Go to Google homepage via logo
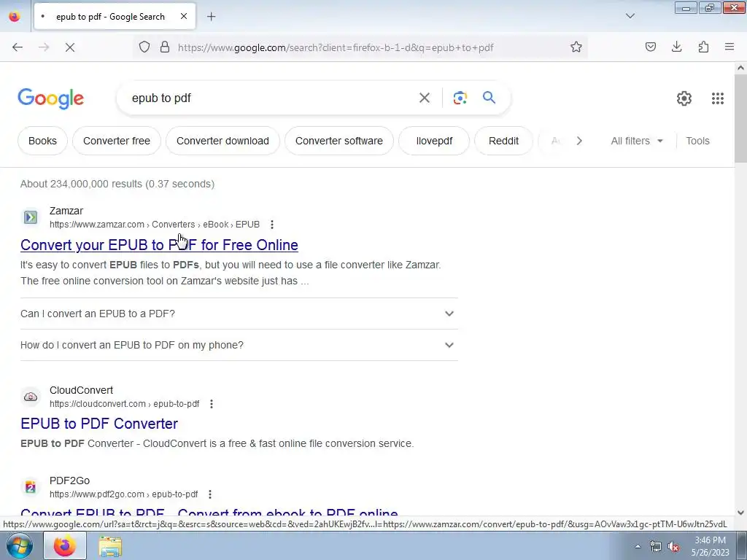This screenshot has height=560, width=747. coord(51,98)
